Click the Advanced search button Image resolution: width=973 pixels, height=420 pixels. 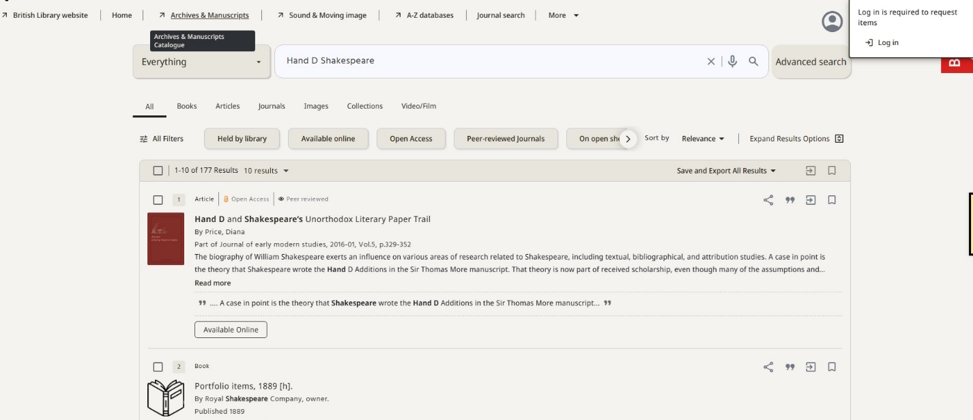pos(811,61)
